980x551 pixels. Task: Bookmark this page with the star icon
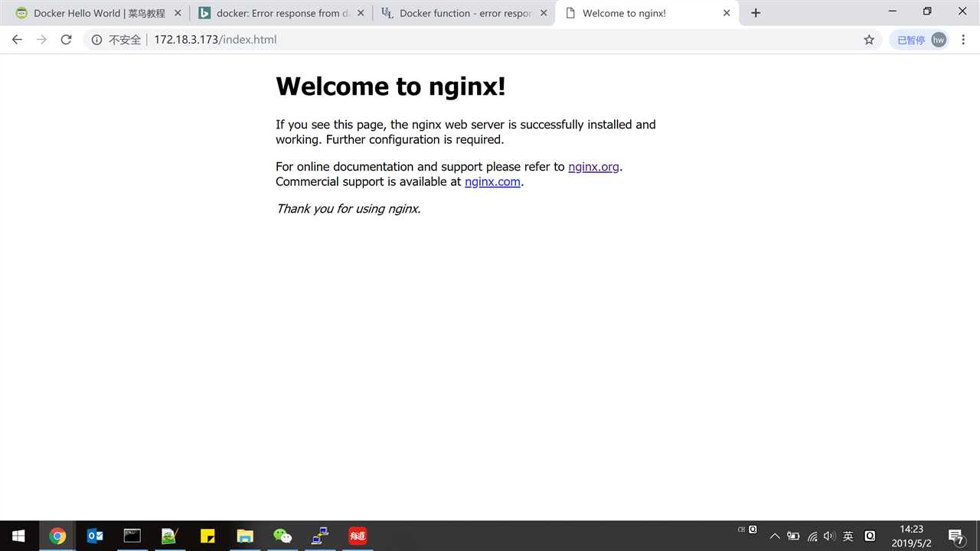(x=869, y=40)
